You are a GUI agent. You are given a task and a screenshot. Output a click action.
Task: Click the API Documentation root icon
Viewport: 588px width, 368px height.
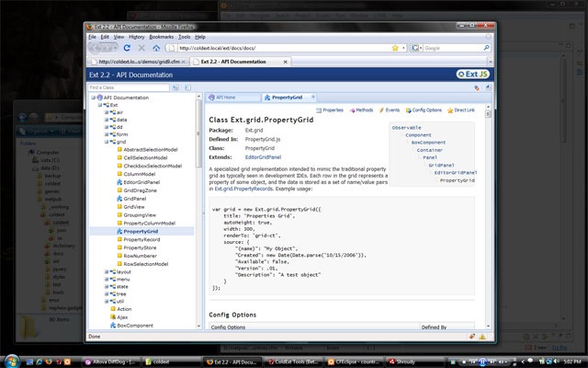coord(100,98)
